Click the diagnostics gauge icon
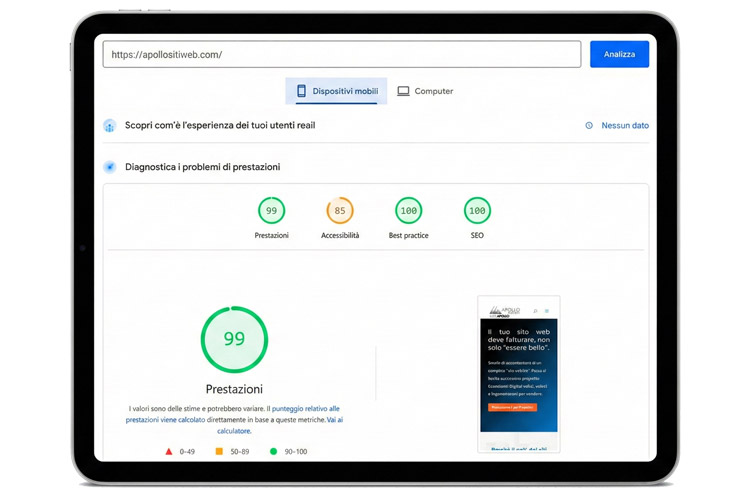 [110, 167]
